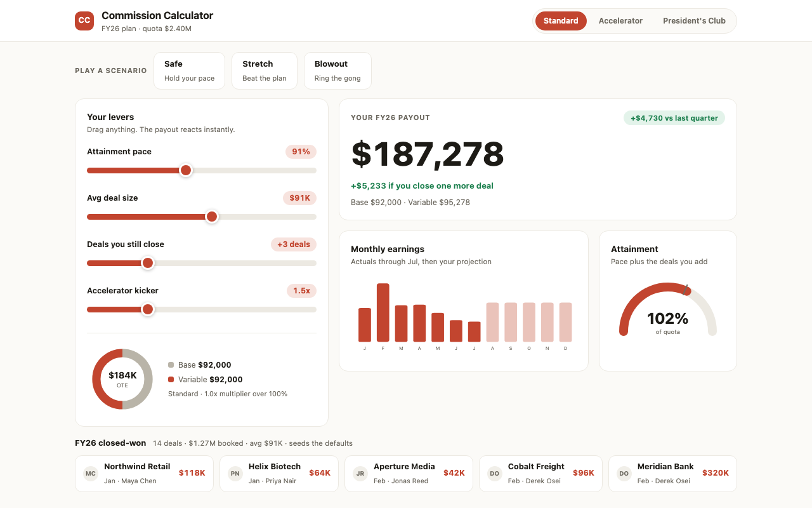
Task: Click the Avg deal size slider handle
Action: click(x=212, y=217)
